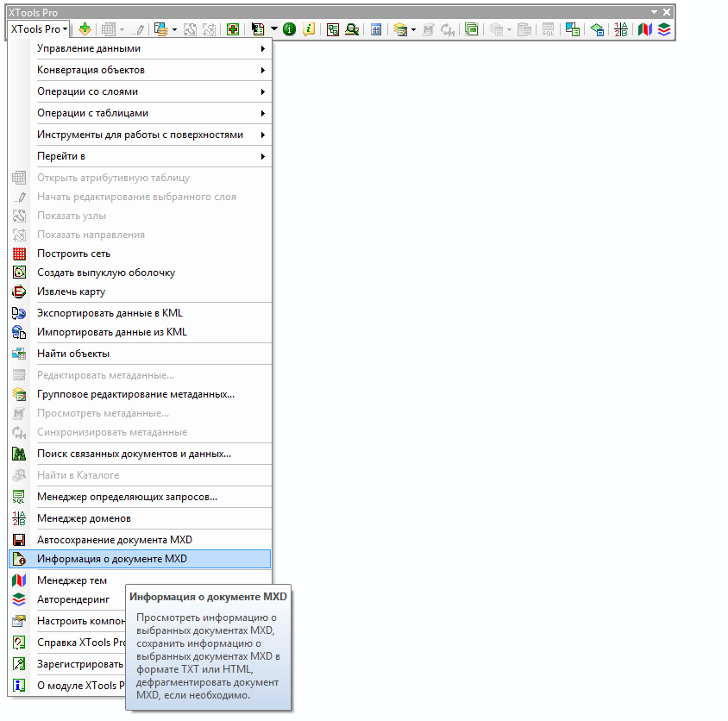This screenshot has height=721, width=728.
Task: Open Менеджер определяющих запросов menu item
Action: pos(140,497)
